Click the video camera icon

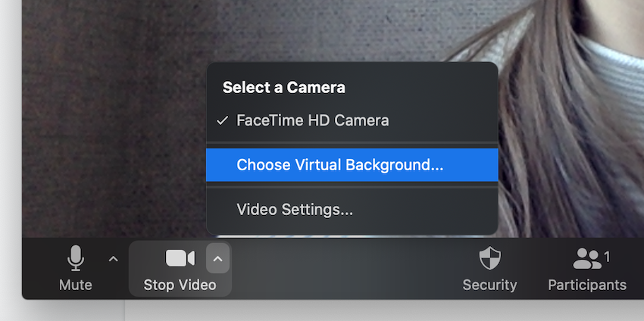pyautogui.click(x=180, y=259)
